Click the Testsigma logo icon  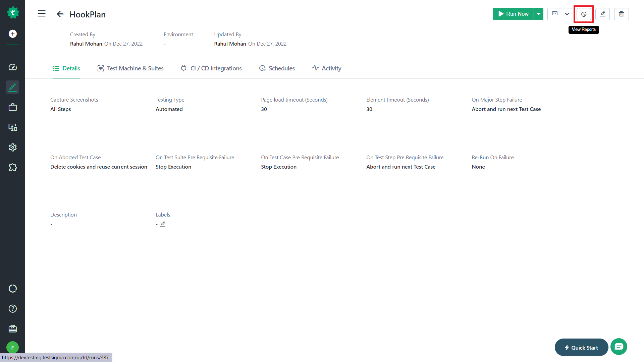13,13
